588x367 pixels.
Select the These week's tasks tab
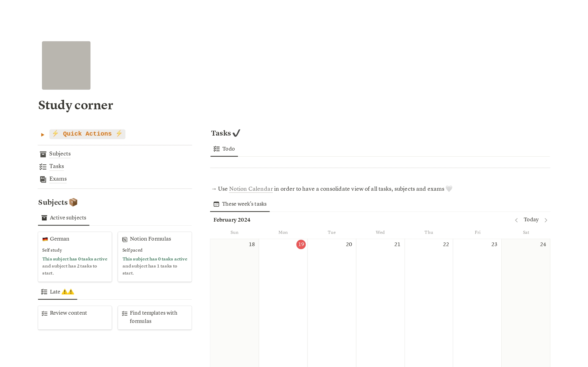241,204
